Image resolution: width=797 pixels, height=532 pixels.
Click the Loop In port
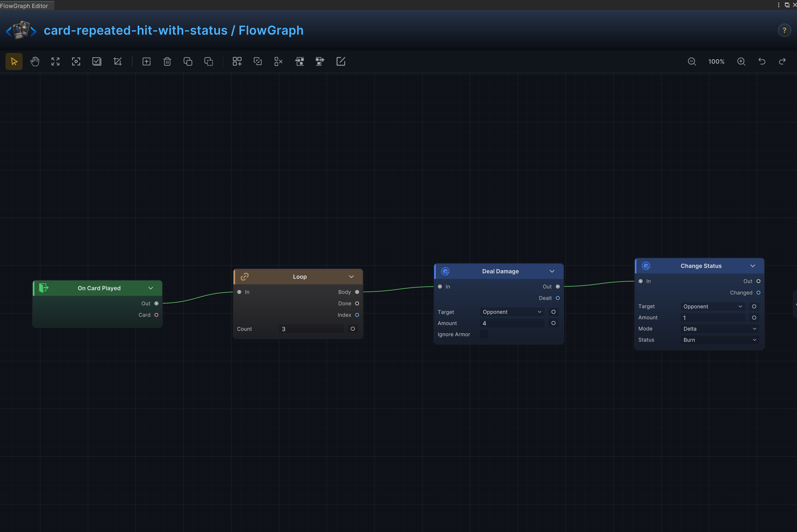coord(239,292)
